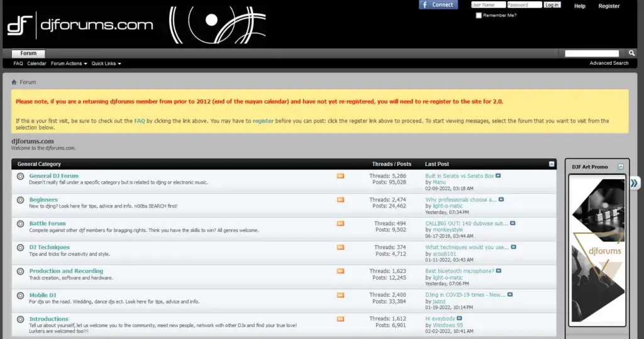Open thread 'Built in Serato vs Serato Box'
Image resolution: width=644 pixels, height=339 pixels.
pos(460,176)
